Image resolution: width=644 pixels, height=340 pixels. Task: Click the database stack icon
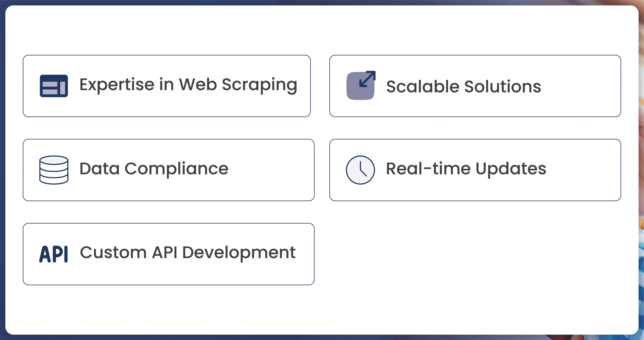54,170
